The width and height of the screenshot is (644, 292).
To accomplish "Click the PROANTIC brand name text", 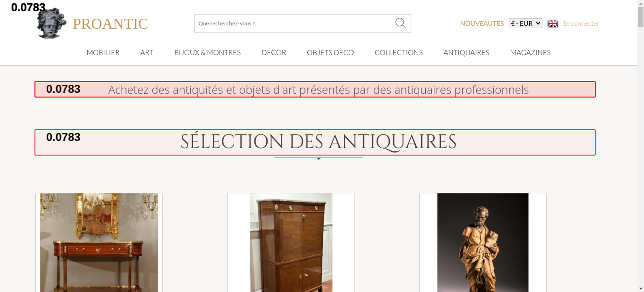I will coord(110,24).
